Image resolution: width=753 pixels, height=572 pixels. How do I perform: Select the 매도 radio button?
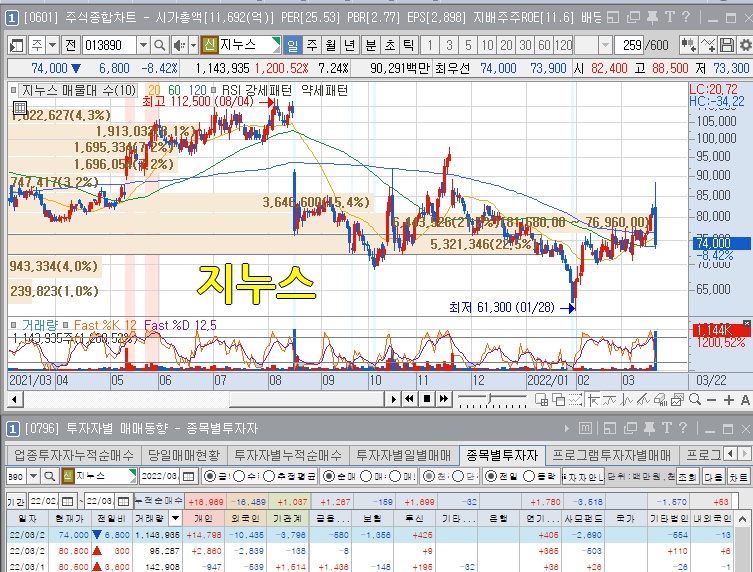click(395, 476)
